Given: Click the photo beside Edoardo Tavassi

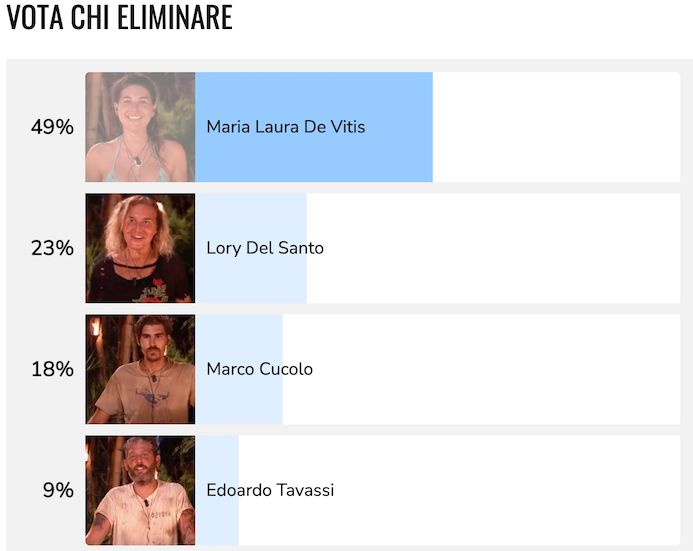Looking at the screenshot, I should (140, 490).
